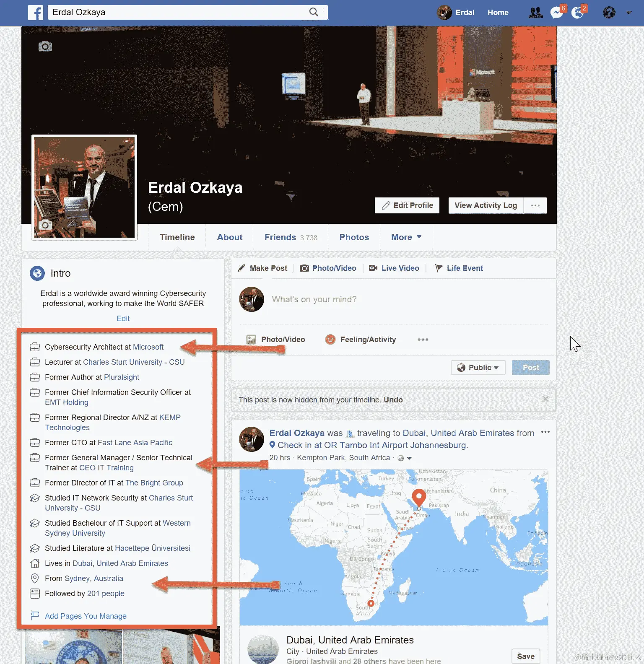Click the Edit Profile button
Screen dimensions: 644x664
pos(407,205)
